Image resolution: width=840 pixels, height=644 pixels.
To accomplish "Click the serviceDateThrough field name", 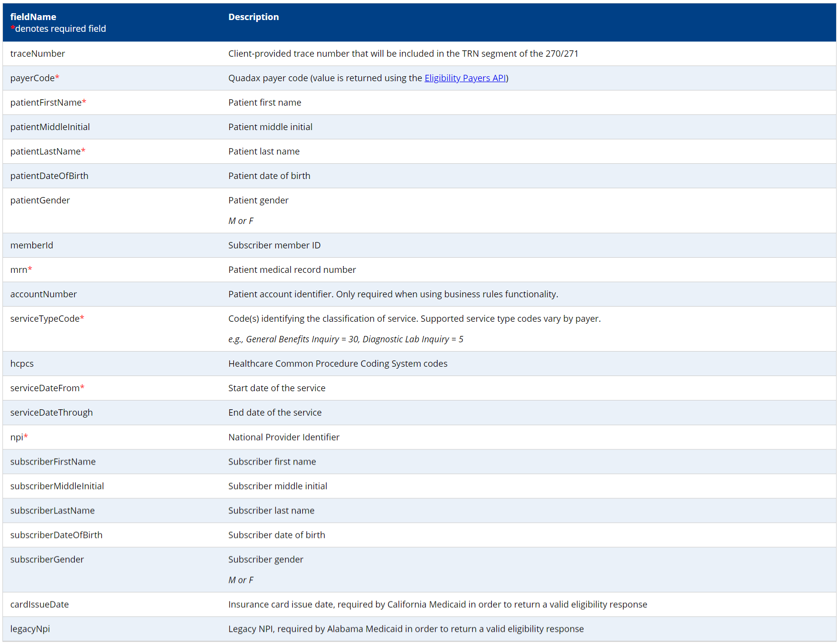I will point(51,413).
